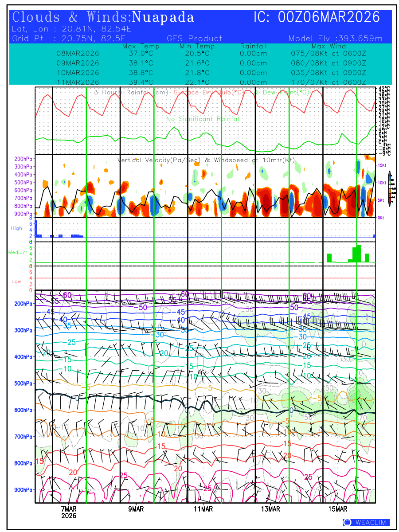
Task: Select the 11MAR2026 row date
Action: coord(78,82)
